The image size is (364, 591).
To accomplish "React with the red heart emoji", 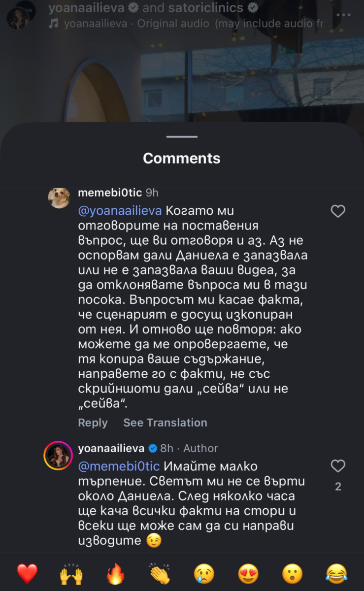I will tap(27, 573).
